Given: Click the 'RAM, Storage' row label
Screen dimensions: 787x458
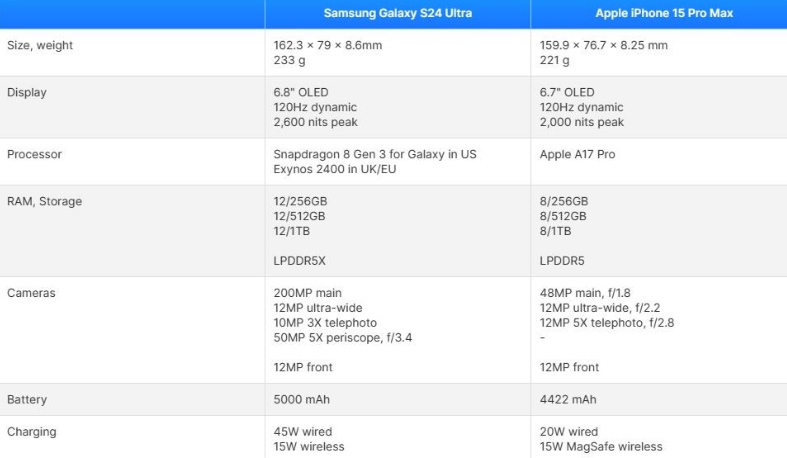Looking at the screenshot, I should pyautogui.click(x=44, y=201).
